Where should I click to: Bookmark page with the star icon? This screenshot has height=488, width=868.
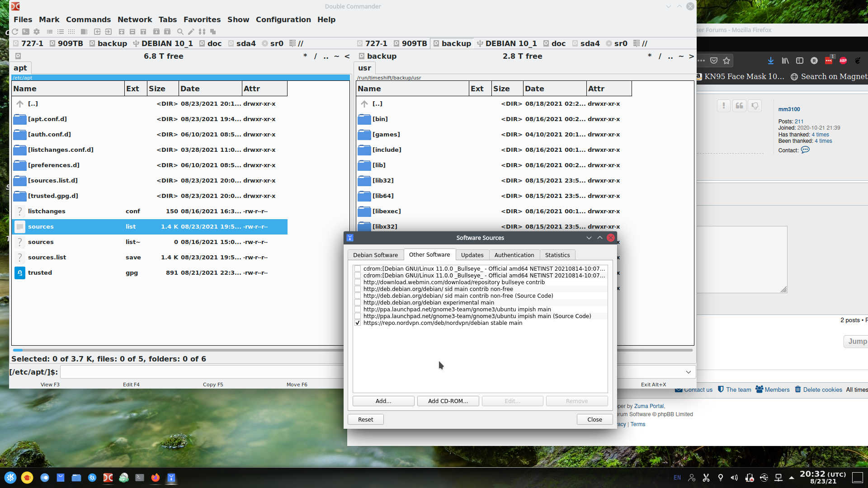(x=726, y=61)
